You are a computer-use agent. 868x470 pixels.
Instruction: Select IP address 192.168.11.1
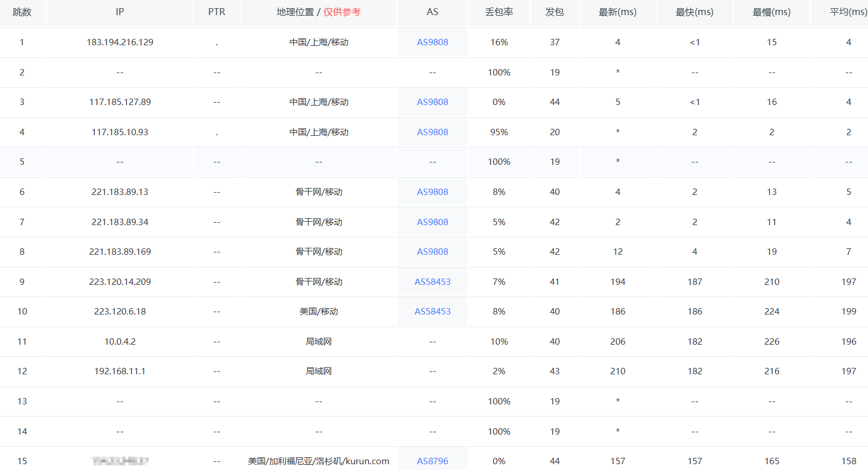point(120,371)
